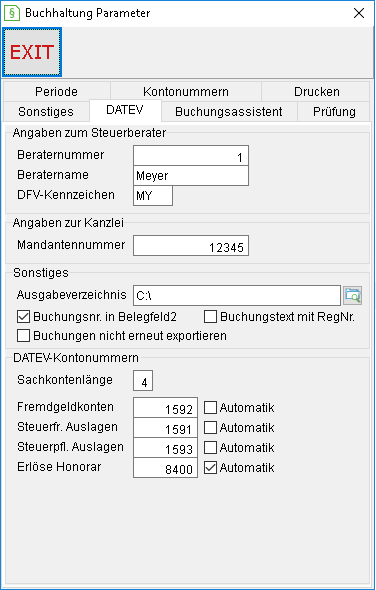Select the Drucken tab
Image resolution: width=376 pixels, height=590 pixels.
click(317, 91)
